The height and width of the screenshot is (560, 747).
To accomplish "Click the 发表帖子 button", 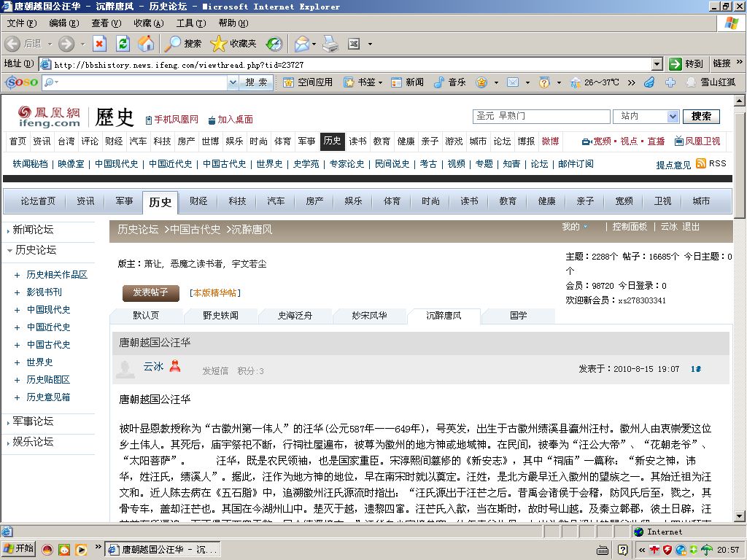I will (x=150, y=293).
